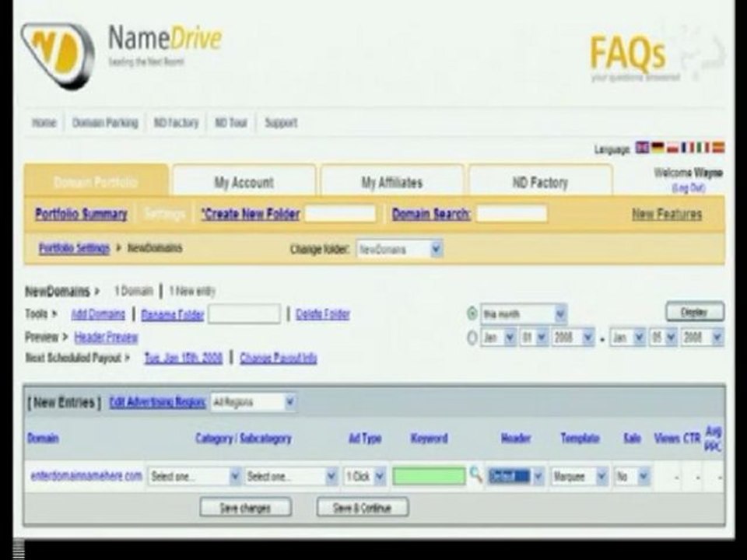The image size is (747, 560).
Task: Switch to the My Affiliates tab
Action: pyautogui.click(x=391, y=181)
